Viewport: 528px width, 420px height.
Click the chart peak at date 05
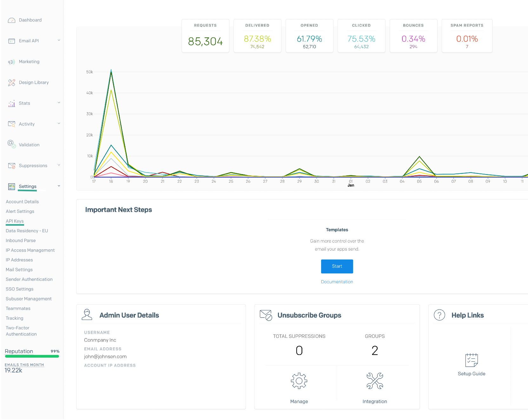point(419,156)
